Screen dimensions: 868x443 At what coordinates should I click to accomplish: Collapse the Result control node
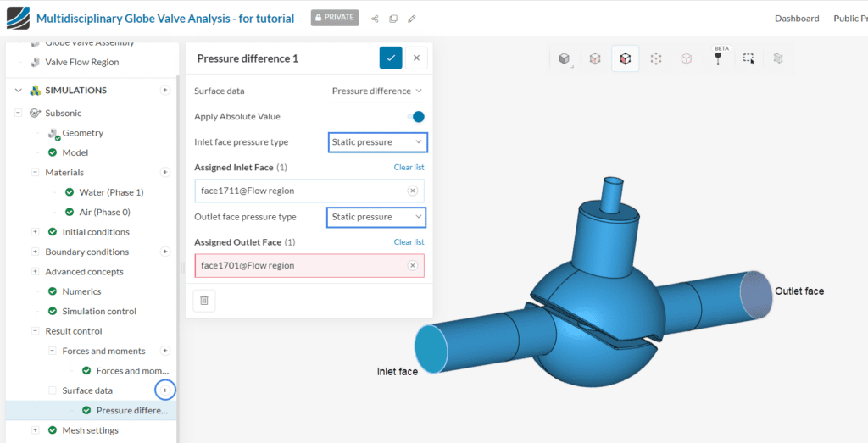click(x=36, y=331)
